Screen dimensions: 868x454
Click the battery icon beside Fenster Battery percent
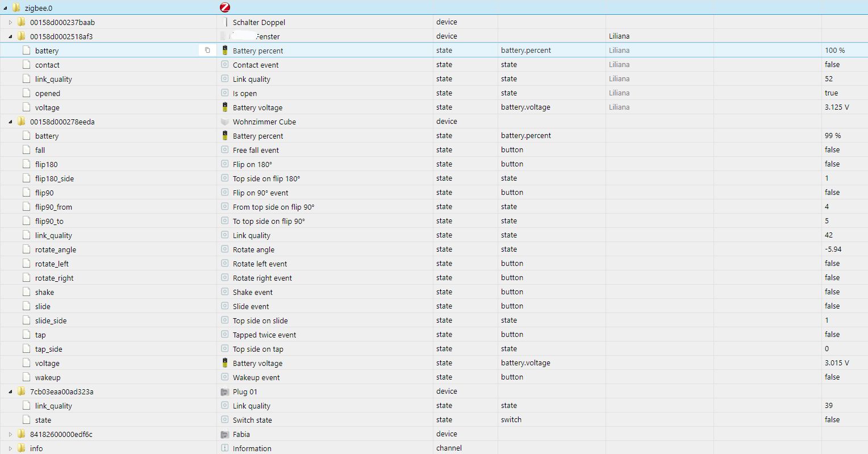point(224,50)
